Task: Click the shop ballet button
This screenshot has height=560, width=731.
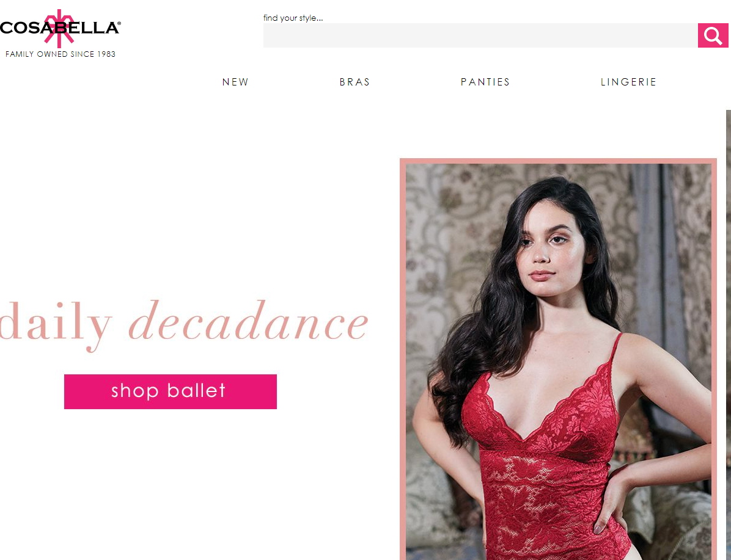Action: pos(170,391)
